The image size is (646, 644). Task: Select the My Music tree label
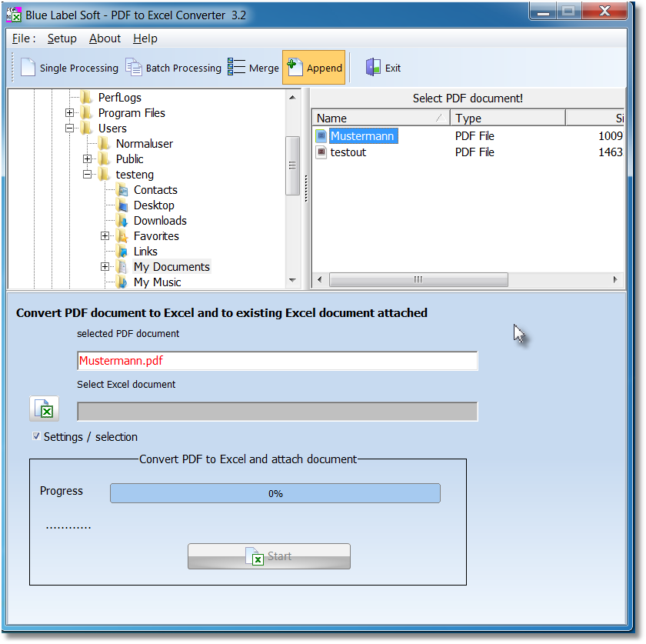157,282
